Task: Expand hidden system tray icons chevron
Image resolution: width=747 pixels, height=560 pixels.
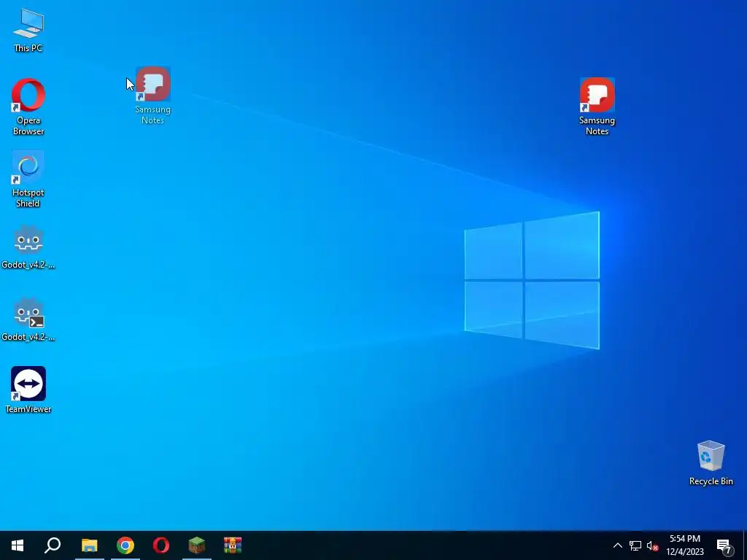Action: [x=617, y=545]
